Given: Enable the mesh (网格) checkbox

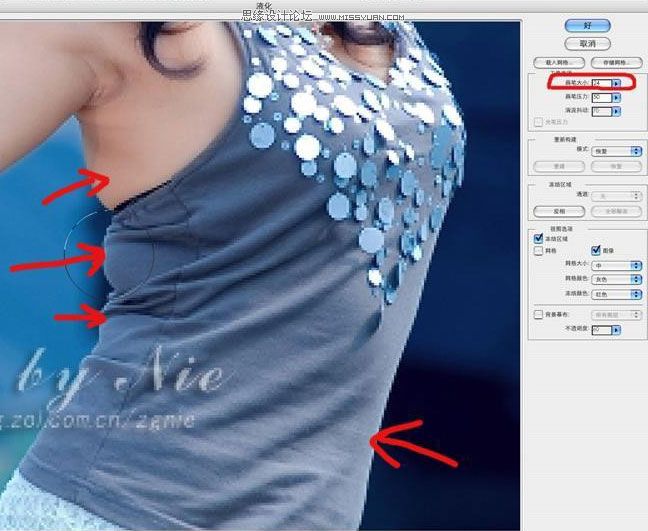Looking at the screenshot, I should pos(538,250).
